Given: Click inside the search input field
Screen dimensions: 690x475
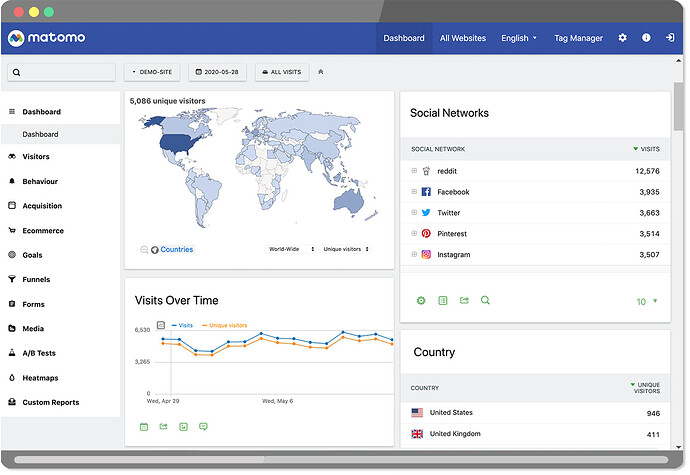Looking at the screenshot, I should (x=61, y=72).
